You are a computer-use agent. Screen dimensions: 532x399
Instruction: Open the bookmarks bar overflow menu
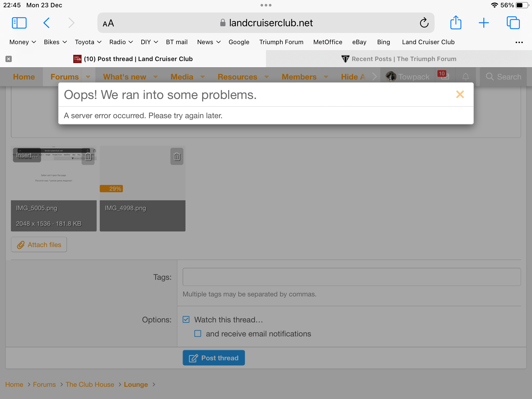(x=519, y=42)
